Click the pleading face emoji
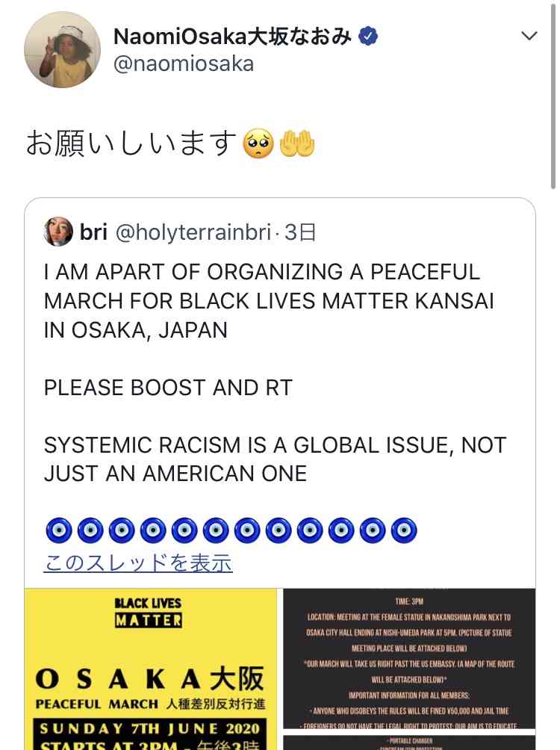The image size is (560, 750). pos(258,143)
